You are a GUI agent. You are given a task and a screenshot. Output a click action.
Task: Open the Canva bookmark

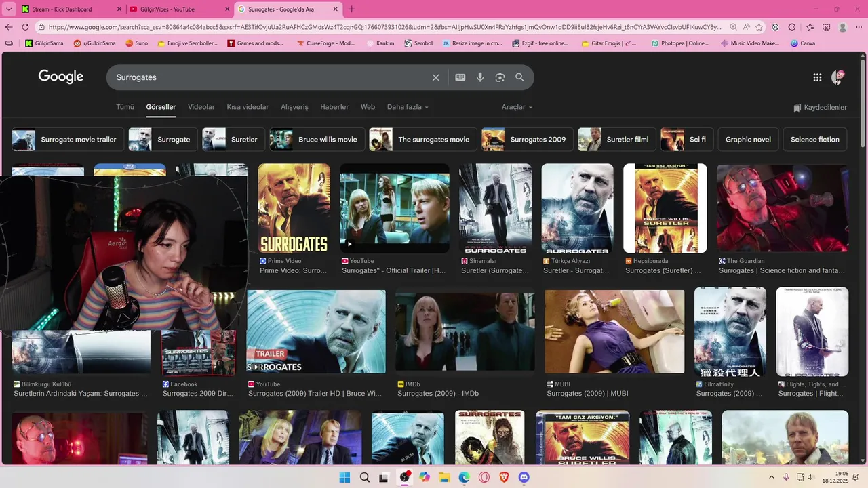803,43
